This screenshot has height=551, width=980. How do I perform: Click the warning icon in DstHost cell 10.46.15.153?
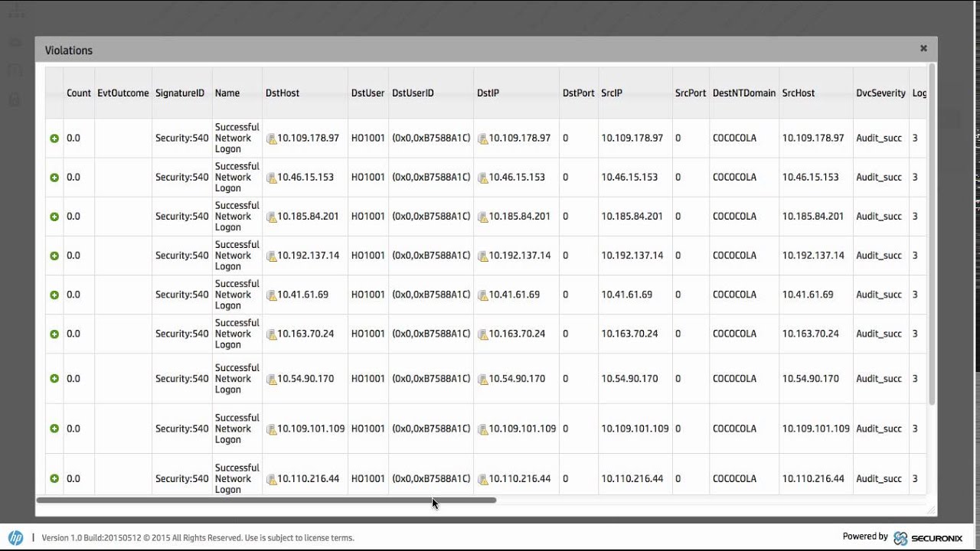click(271, 178)
